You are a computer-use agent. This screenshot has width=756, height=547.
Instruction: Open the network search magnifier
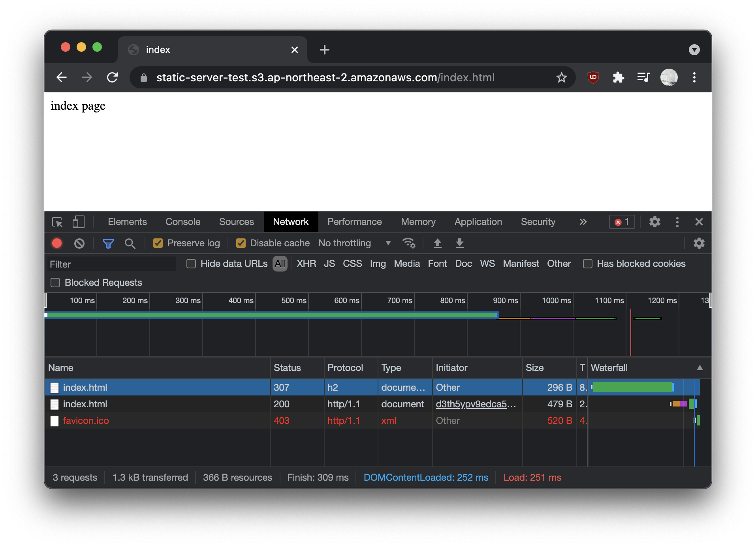(x=130, y=244)
